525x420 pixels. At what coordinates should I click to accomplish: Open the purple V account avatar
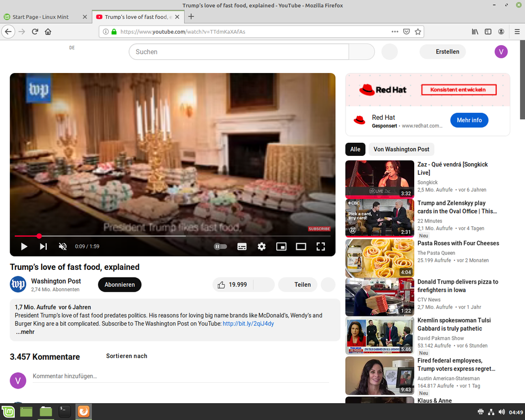coord(501,51)
